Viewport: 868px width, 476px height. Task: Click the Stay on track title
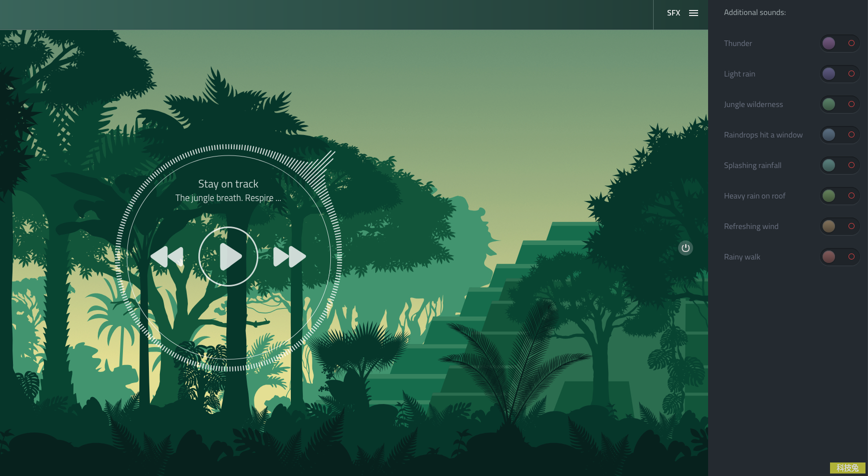[228, 184]
